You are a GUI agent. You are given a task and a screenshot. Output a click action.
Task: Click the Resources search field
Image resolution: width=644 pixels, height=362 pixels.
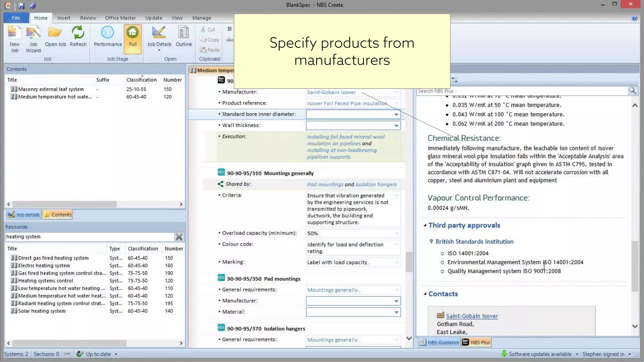click(89, 237)
